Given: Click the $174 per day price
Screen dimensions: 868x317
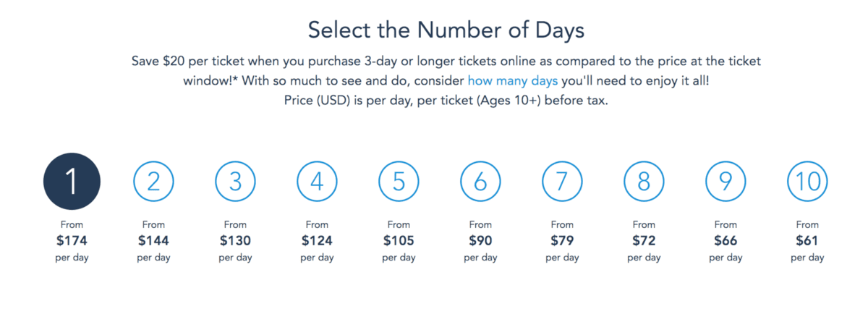Looking at the screenshot, I should click(x=72, y=240).
